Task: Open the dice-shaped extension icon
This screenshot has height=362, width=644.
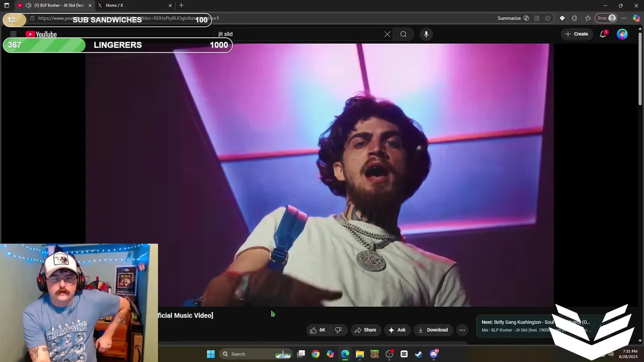Action: (562, 18)
